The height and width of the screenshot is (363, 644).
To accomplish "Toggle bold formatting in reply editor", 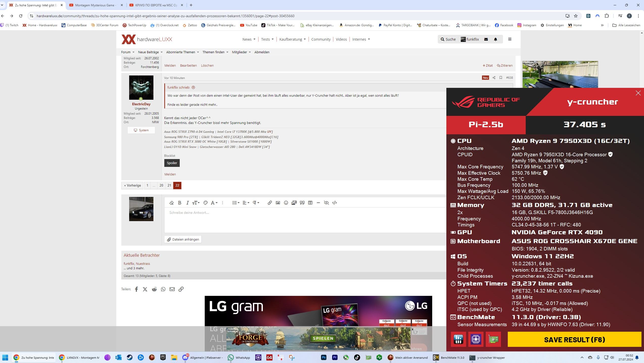I will (x=179, y=203).
